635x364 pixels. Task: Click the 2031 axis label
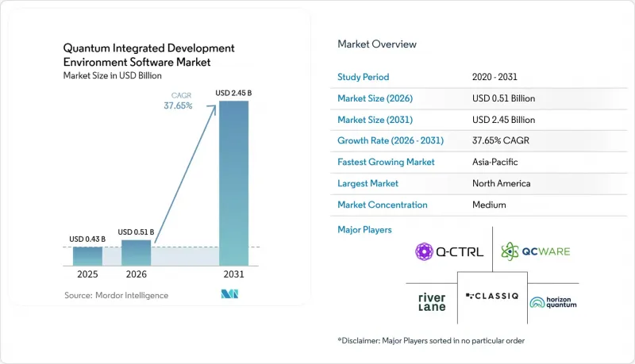click(233, 274)
